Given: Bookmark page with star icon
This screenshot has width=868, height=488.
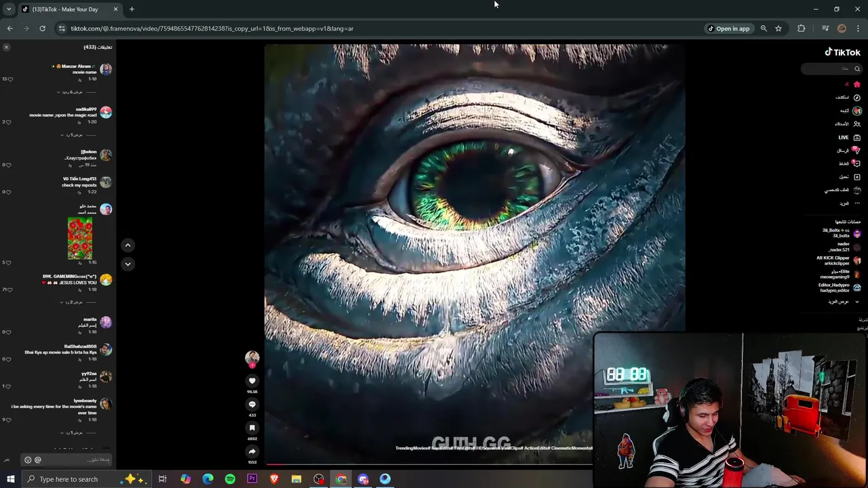Looking at the screenshot, I should point(778,28).
